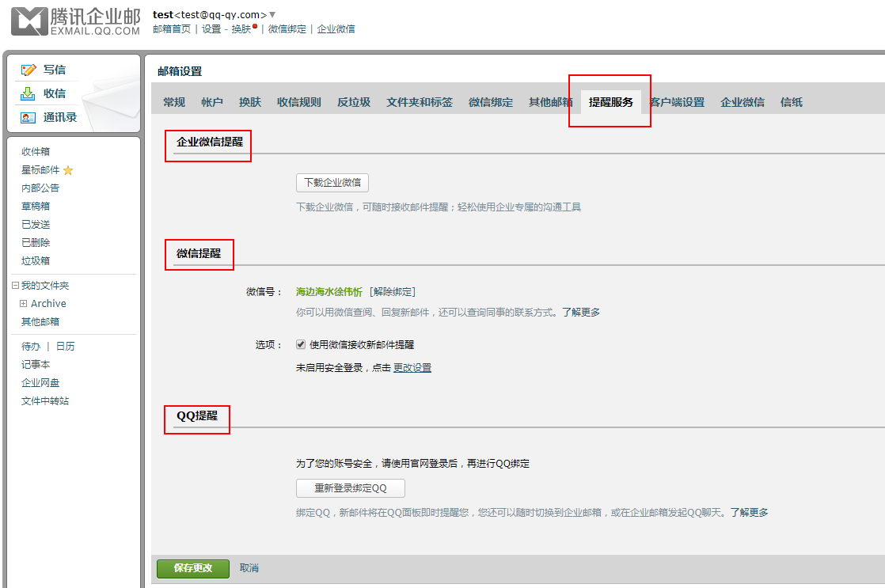Switch to the 帐户 settings tab
The image size is (885, 588).
212,102
